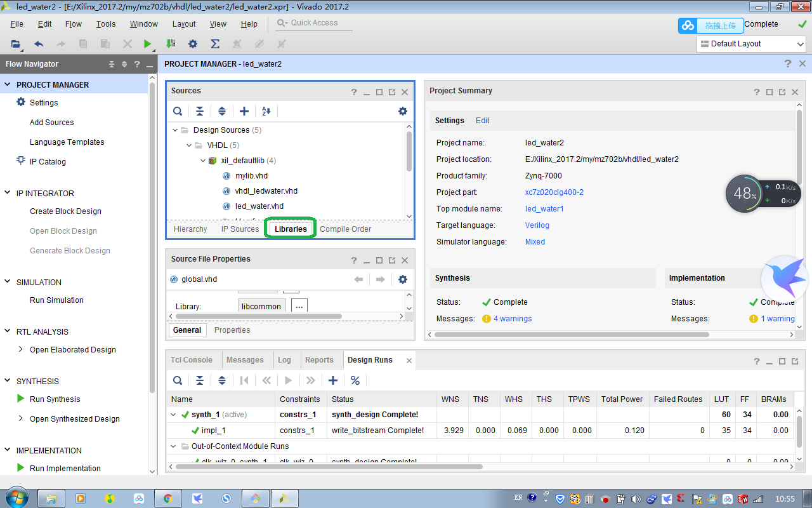Click the search icon in the Design Runs toolbar

(x=177, y=380)
